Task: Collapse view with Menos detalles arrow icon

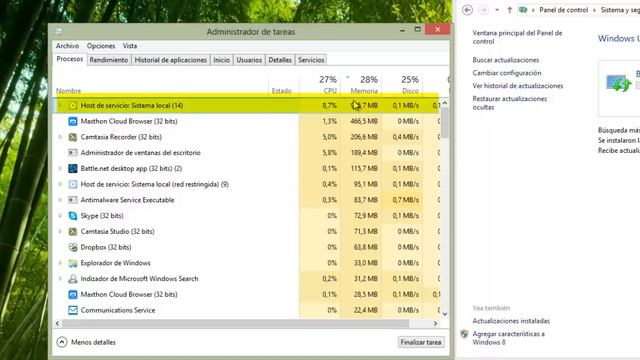Action: click(x=62, y=342)
